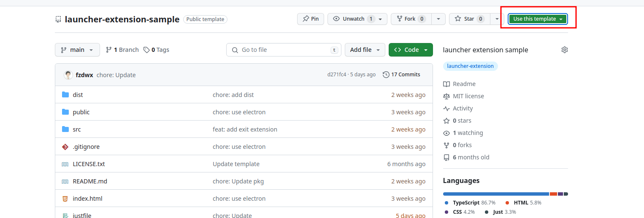Image resolution: width=644 pixels, height=218 pixels.
Task: Open repository settings gear icon
Action: (564, 50)
